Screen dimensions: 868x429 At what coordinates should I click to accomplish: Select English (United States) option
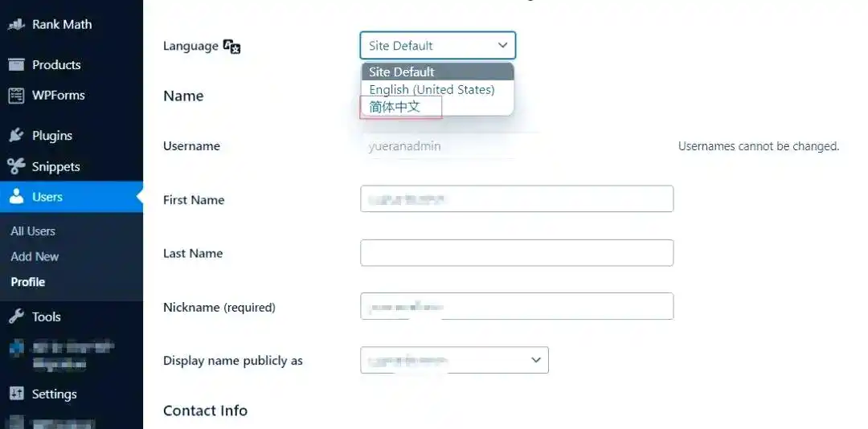tap(432, 89)
